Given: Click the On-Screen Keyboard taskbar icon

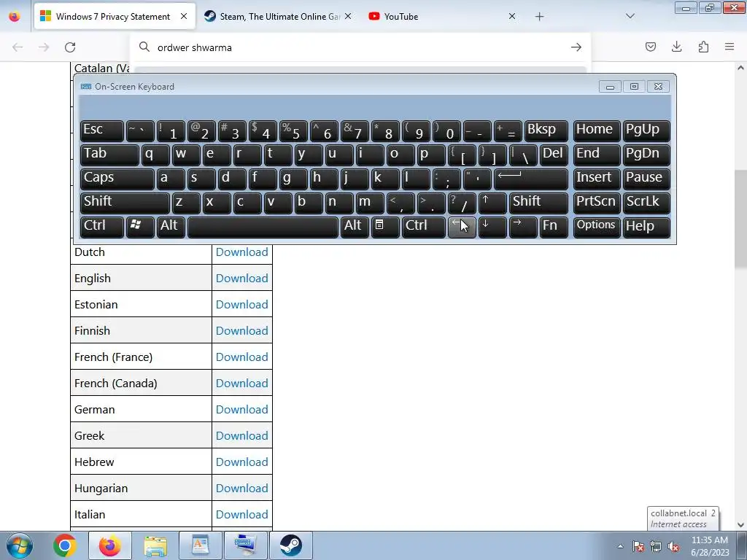Looking at the screenshot, I should click(x=246, y=545).
